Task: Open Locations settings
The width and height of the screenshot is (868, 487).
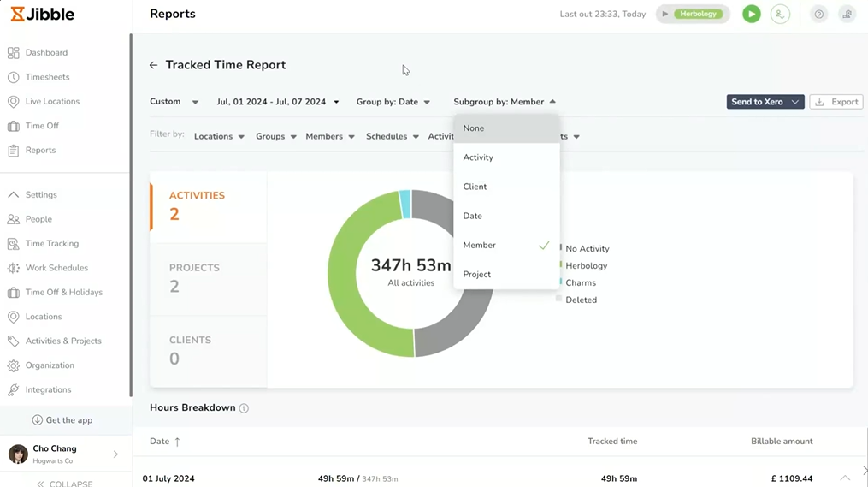Action: pyautogui.click(x=43, y=317)
